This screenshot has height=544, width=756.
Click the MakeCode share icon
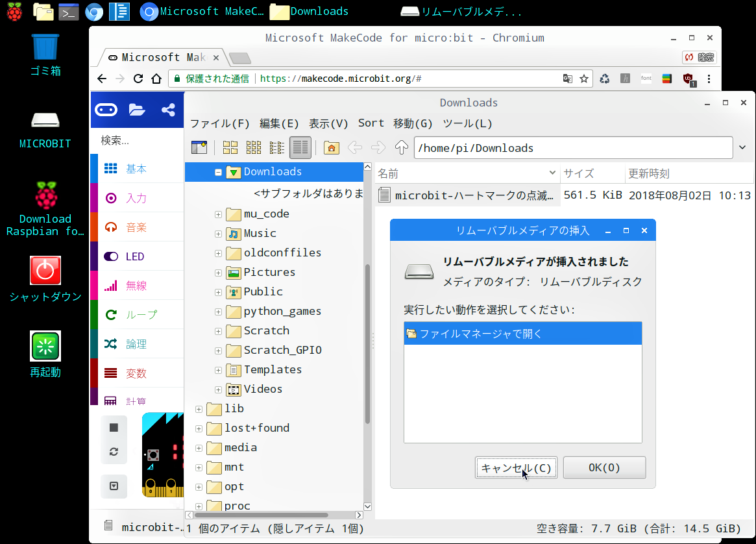[168, 110]
